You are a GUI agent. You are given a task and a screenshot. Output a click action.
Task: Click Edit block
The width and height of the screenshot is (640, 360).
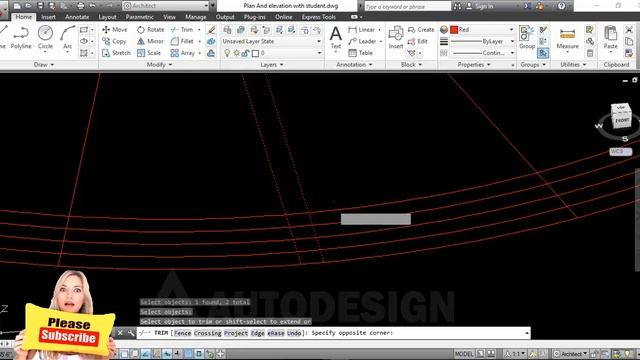coord(418,41)
